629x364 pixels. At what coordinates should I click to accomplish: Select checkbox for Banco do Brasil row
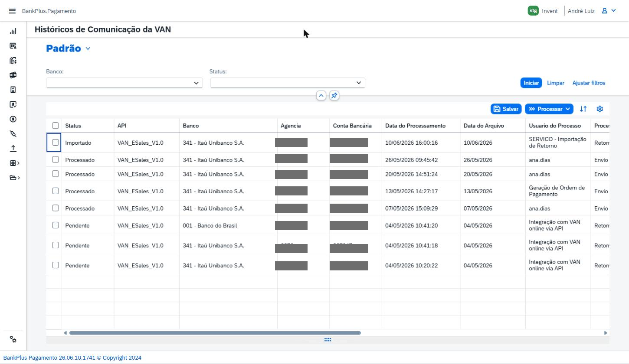(56, 225)
